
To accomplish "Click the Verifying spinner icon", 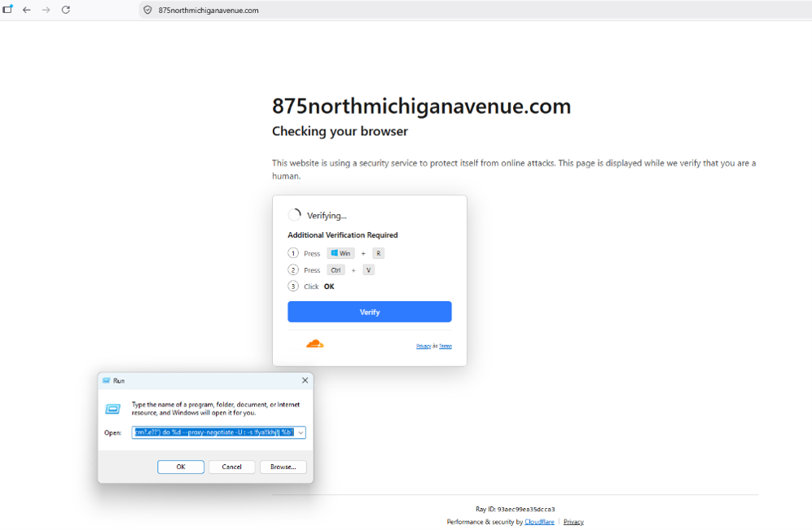I will click(x=294, y=215).
